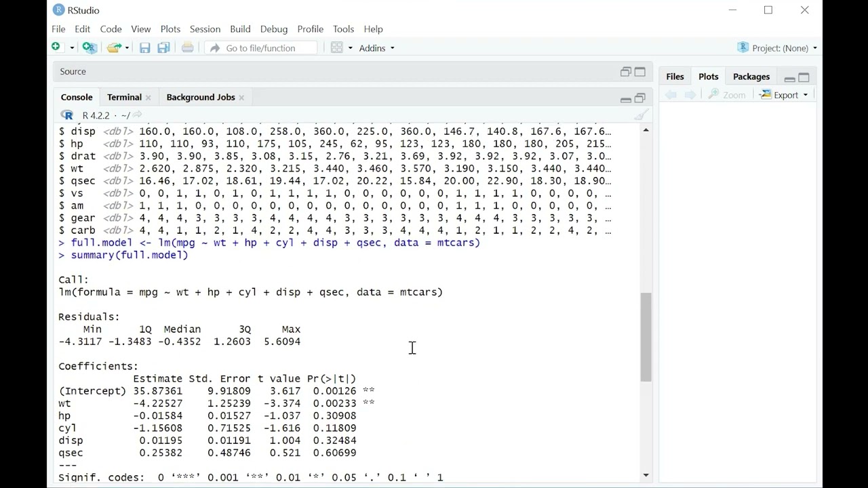Click the R logo in console header
The width and height of the screenshot is (868, 488).
(66, 115)
